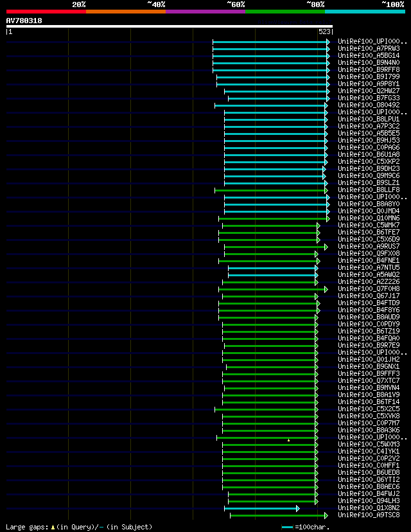Open hit UniRef100_B9I799
The height and width of the screenshot is (532, 411).
[x=369, y=76]
